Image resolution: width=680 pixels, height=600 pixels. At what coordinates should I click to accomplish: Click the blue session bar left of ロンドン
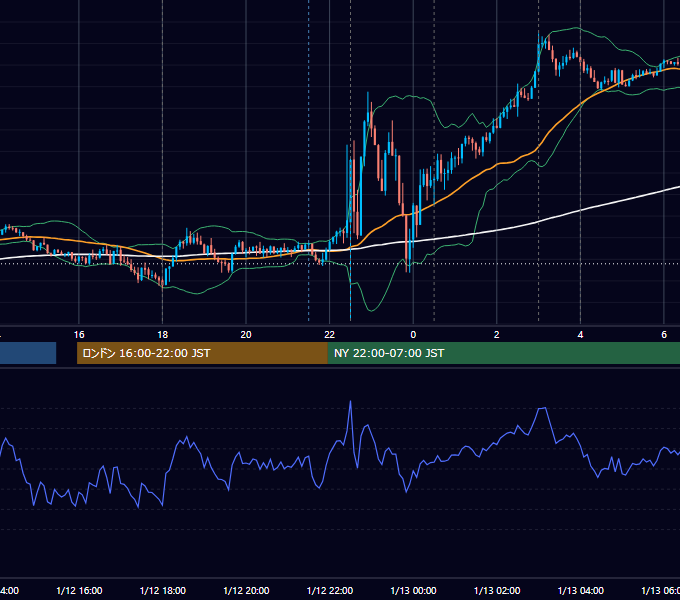click(x=28, y=353)
